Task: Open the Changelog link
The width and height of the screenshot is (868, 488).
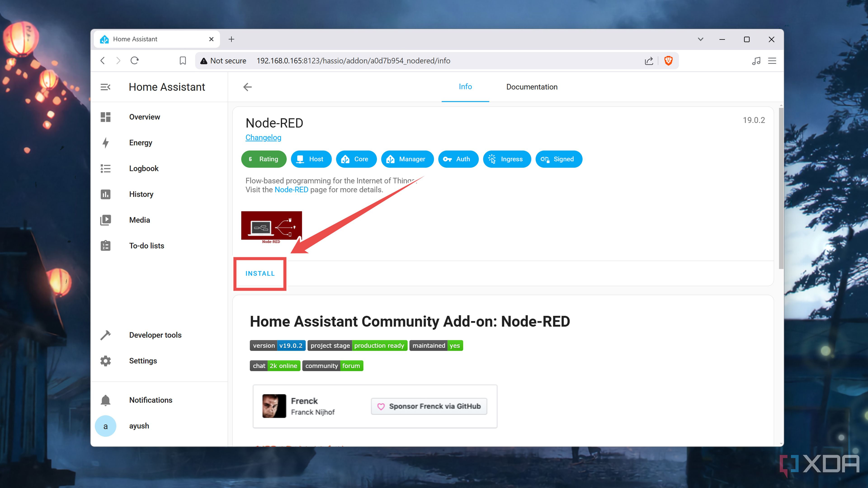Action: 263,137
